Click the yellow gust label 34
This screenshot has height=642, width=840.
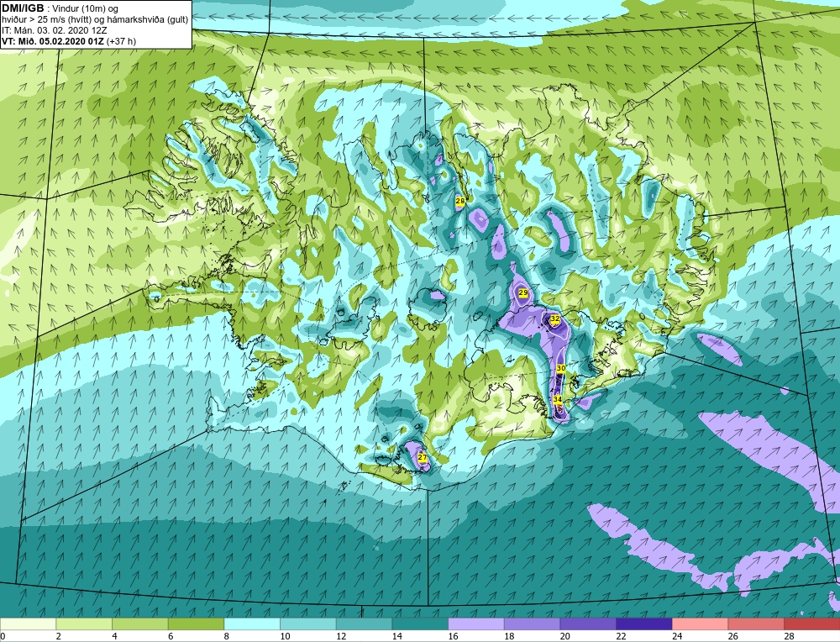tap(558, 399)
